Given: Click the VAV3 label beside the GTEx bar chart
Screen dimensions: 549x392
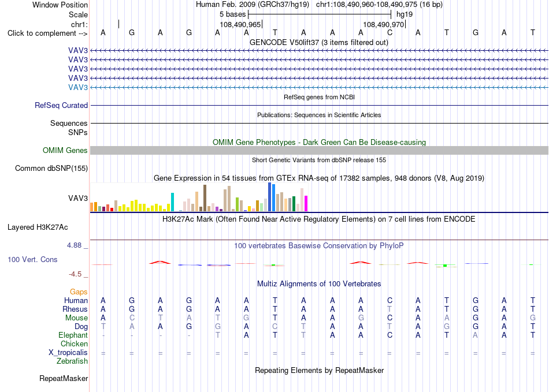Looking at the screenshot, I should click(x=78, y=198).
